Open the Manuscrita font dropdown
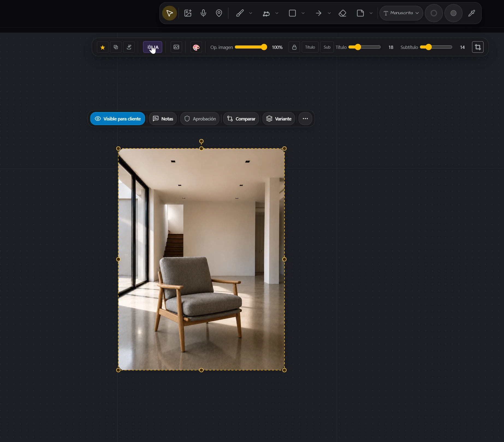 click(x=401, y=13)
